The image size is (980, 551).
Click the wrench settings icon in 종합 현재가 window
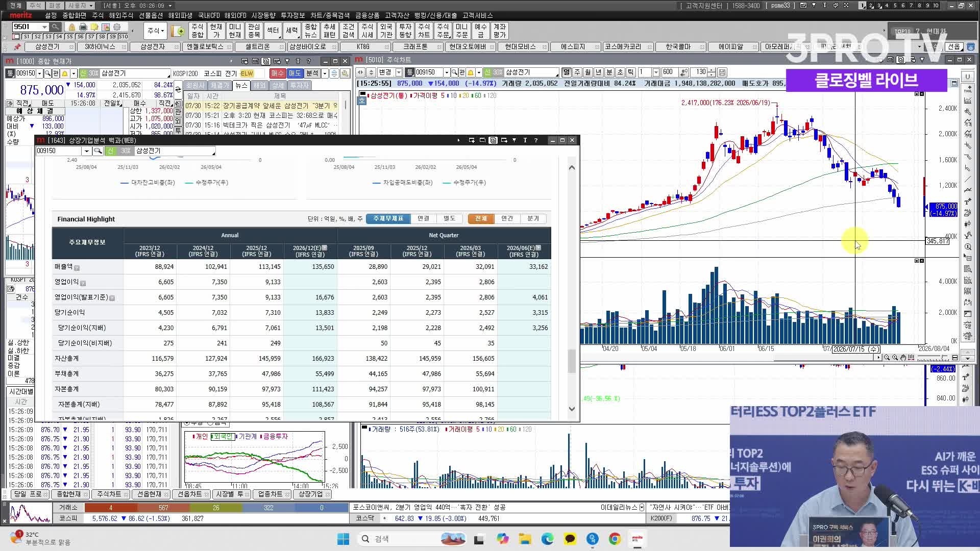point(345,73)
